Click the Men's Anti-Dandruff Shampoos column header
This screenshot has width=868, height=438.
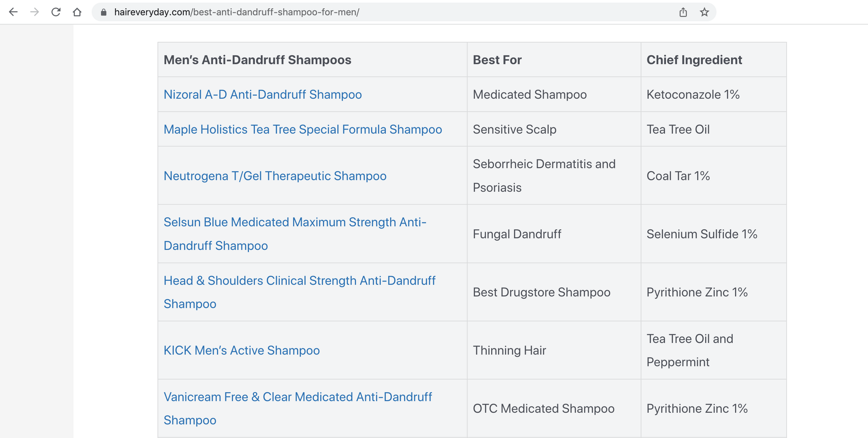point(257,60)
